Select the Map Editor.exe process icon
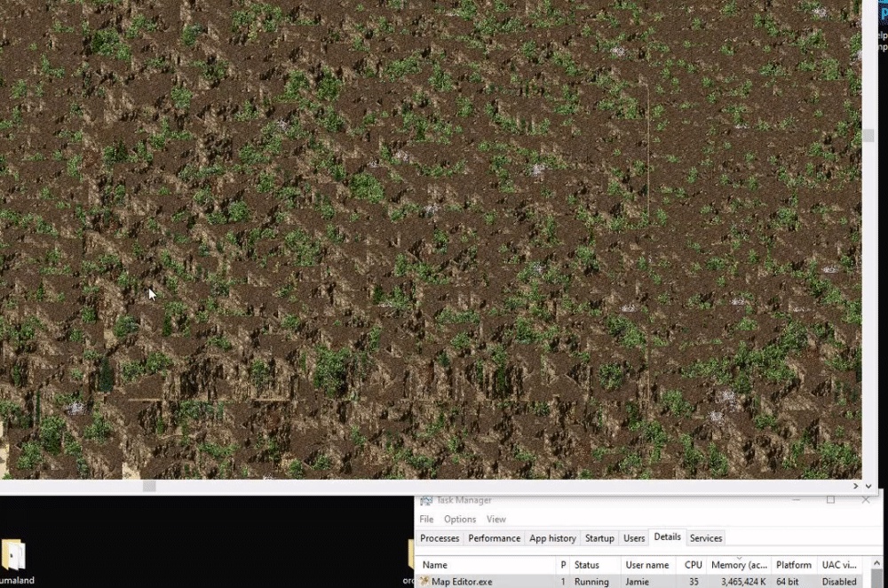Screen dimensions: 888x588 [x=424, y=581]
